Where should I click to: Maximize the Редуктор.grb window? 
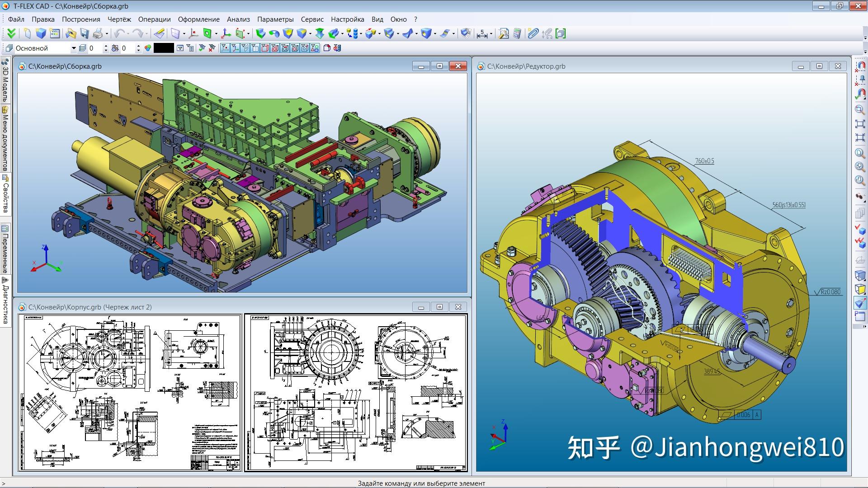(819, 66)
